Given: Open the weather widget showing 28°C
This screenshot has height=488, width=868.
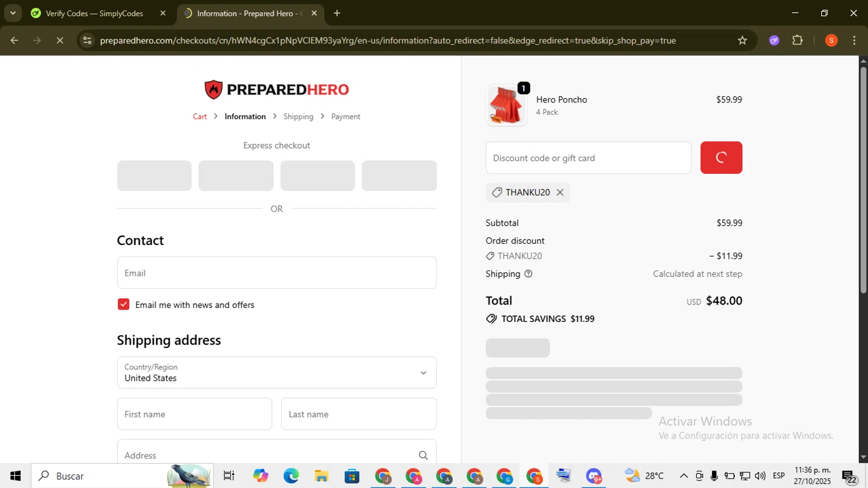Looking at the screenshot, I should tap(644, 476).
